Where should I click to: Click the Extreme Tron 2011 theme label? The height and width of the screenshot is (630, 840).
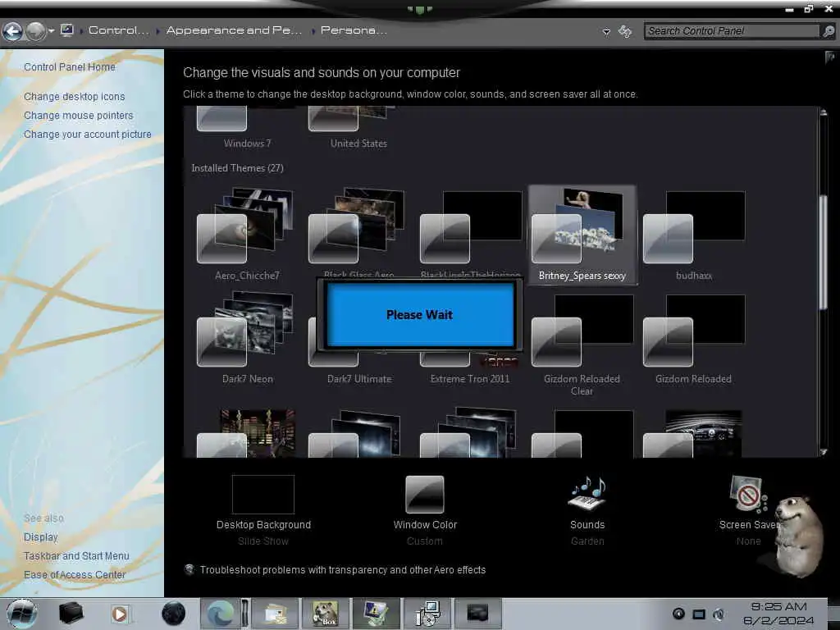point(470,379)
